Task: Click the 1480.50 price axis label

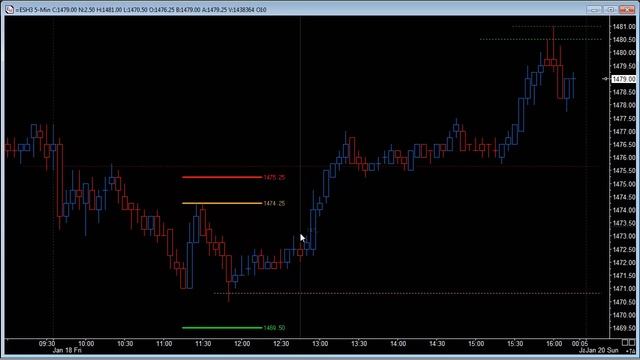Action: coord(624,40)
